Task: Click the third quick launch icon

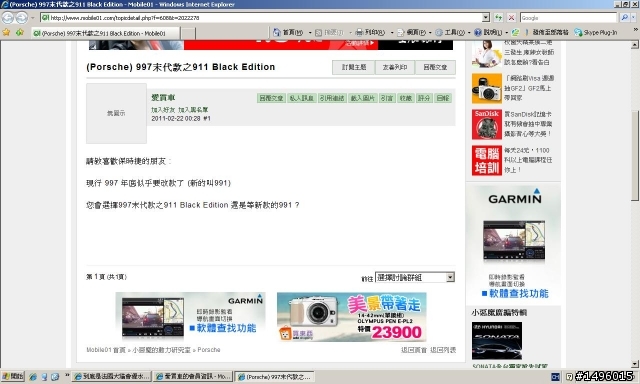Action: click(x=55, y=377)
